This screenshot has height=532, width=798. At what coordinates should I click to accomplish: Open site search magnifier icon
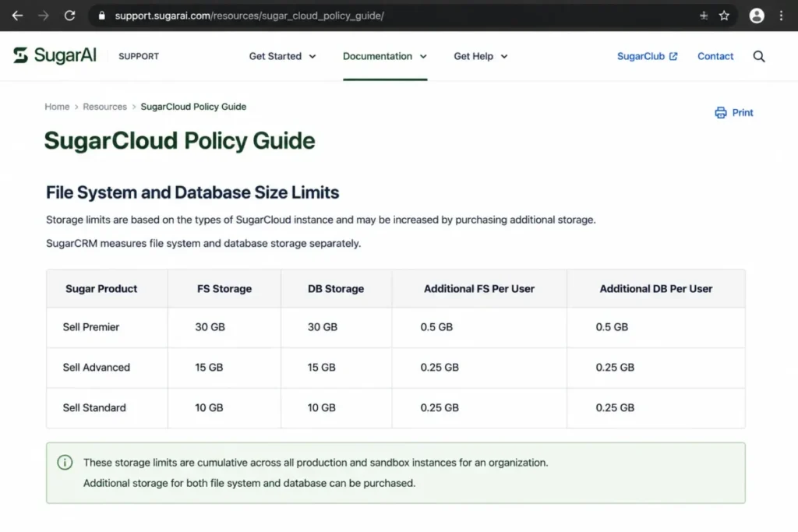click(x=759, y=56)
